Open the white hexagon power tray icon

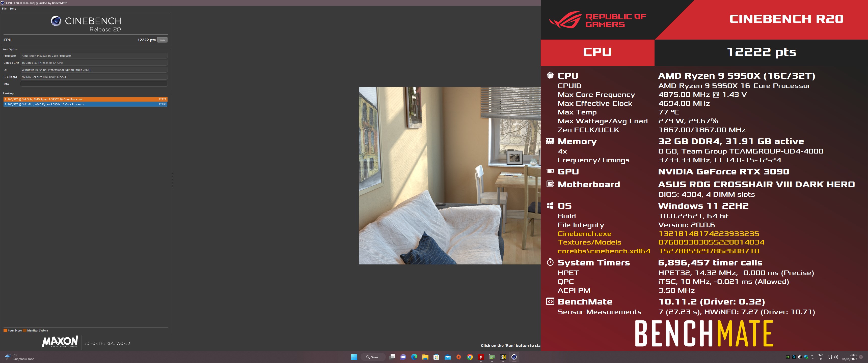pyautogui.click(x=800, y=357)
